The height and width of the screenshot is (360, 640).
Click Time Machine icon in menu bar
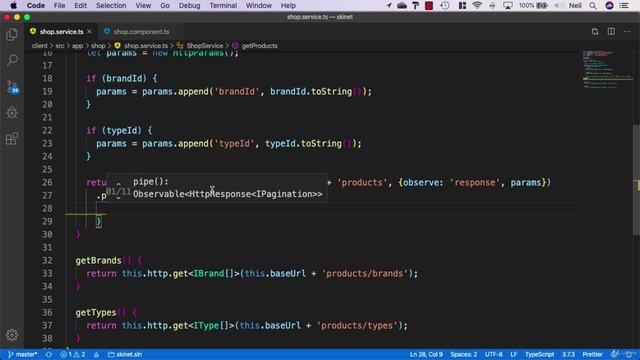(445, 5)
